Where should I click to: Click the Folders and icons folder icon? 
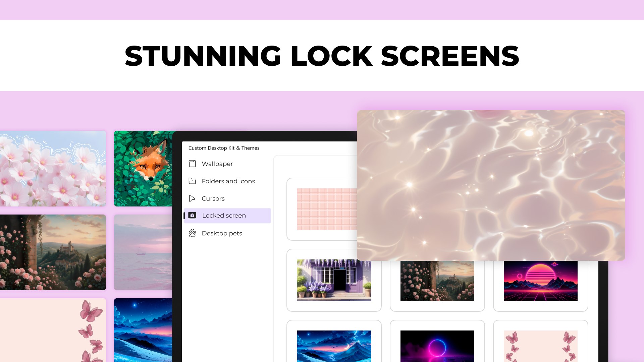tap(192, 181)
